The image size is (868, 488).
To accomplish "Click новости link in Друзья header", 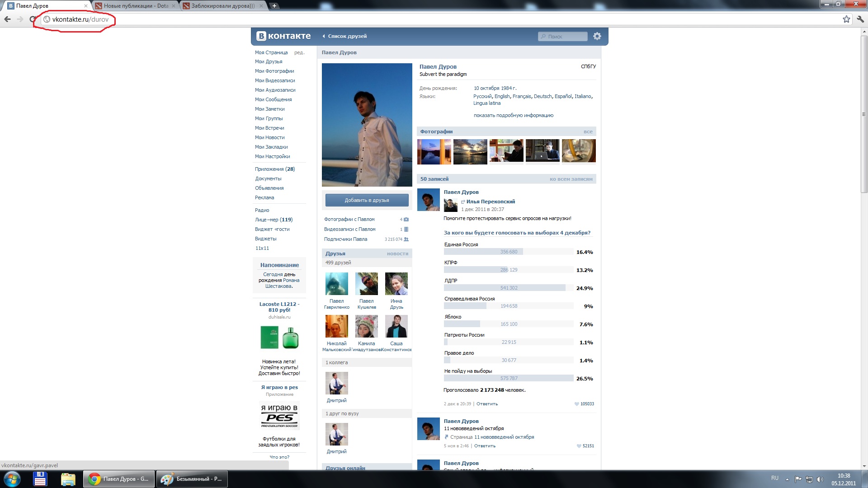I will (x=397, y=254).
